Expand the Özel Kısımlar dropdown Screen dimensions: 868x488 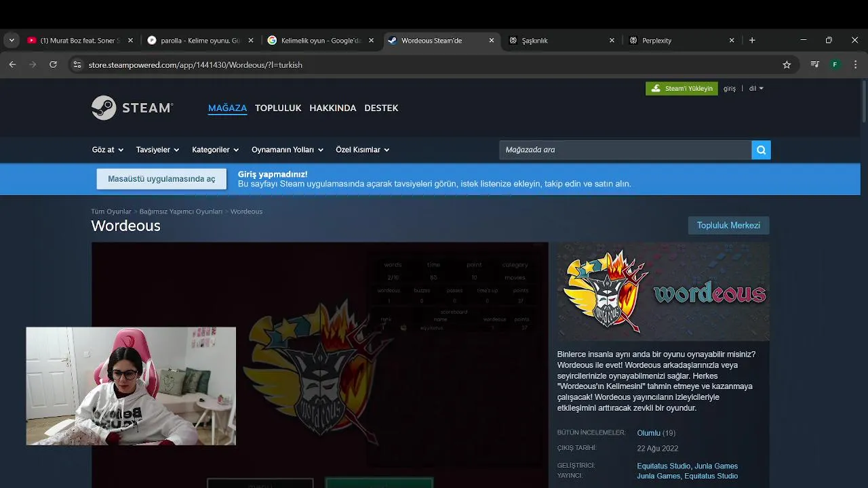tap(363, 150)
